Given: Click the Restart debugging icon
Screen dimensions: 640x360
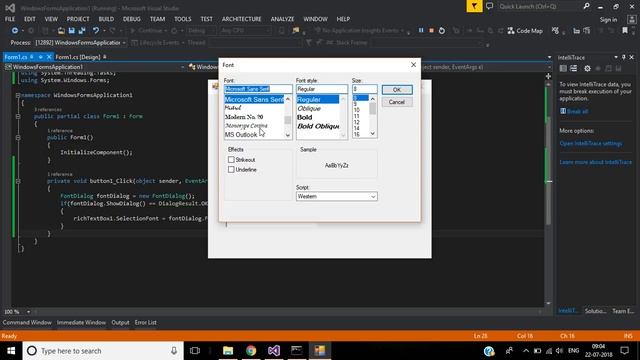Looking at the screenshot, I should pyautogui.click(x=442, y=31).
